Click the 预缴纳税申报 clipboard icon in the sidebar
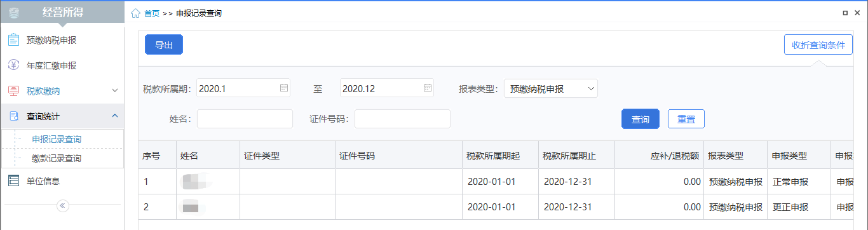 (13, 40)
